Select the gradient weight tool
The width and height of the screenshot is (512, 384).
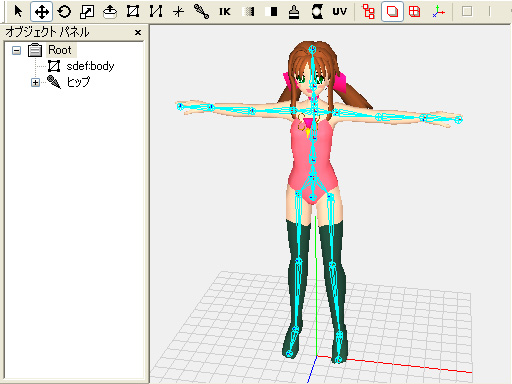coord(248,12)
